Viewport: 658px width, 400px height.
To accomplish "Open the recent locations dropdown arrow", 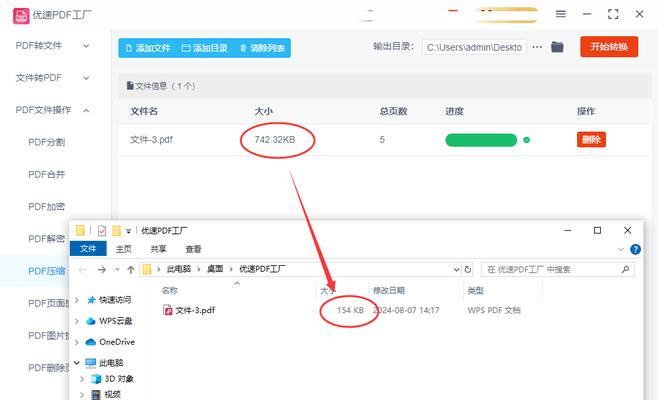I will tap(117, 269).
